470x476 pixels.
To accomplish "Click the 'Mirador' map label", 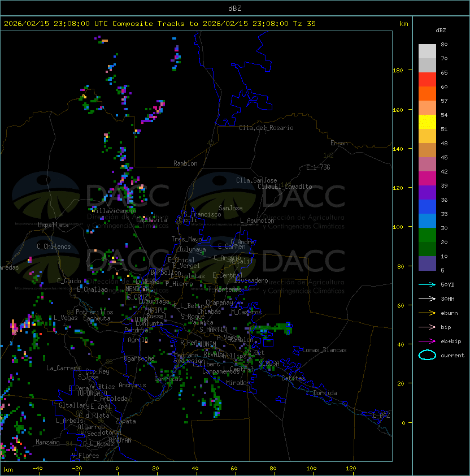I will 238,383.
